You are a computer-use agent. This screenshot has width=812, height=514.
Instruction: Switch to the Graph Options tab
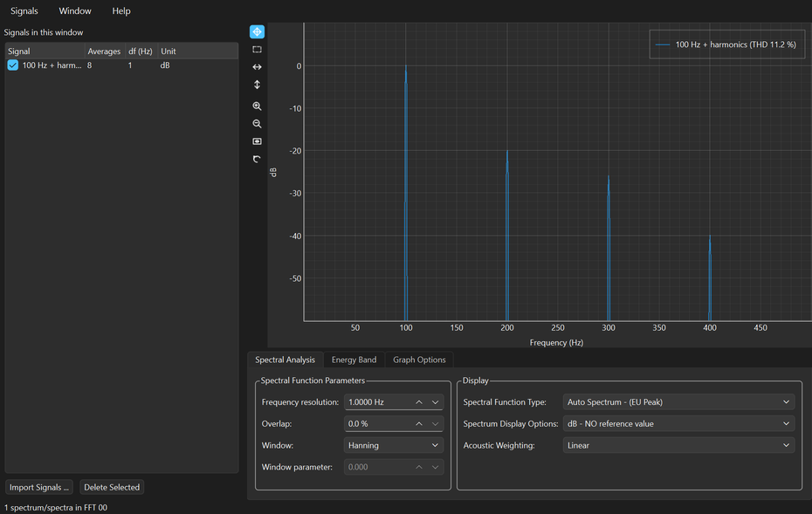419,360
